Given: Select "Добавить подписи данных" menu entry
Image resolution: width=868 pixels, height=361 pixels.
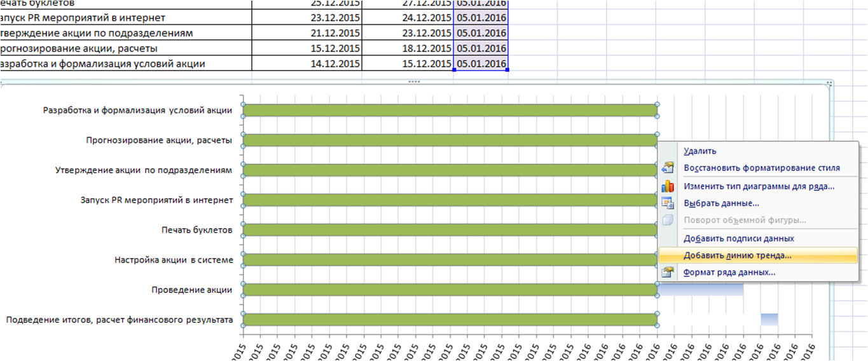Looking at the screenshot, I should (x=738, y=238).
